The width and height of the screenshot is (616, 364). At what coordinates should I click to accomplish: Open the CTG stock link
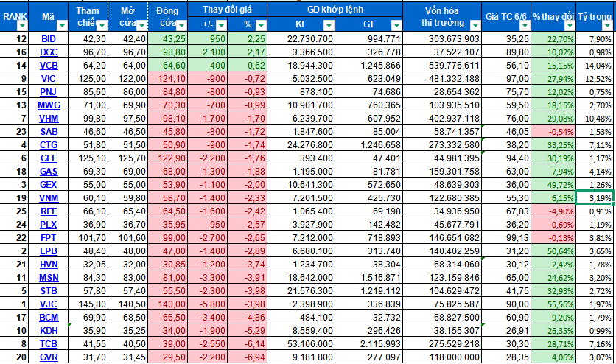tap(49, 145)
